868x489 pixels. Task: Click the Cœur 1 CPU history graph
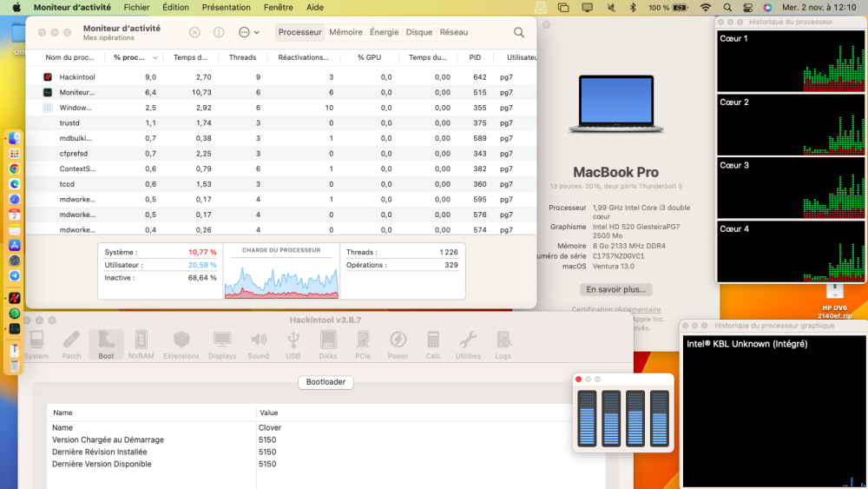791,61
